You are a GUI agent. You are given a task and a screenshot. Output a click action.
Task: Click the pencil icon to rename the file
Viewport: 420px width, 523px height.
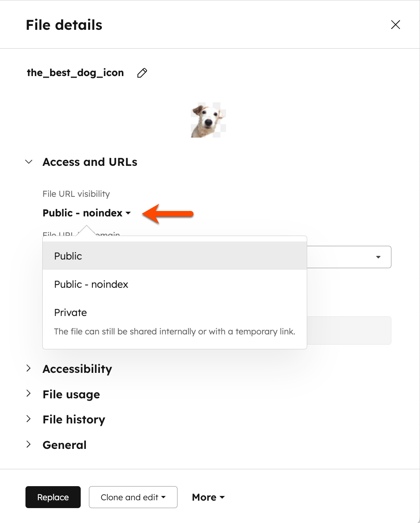point(142,73)
